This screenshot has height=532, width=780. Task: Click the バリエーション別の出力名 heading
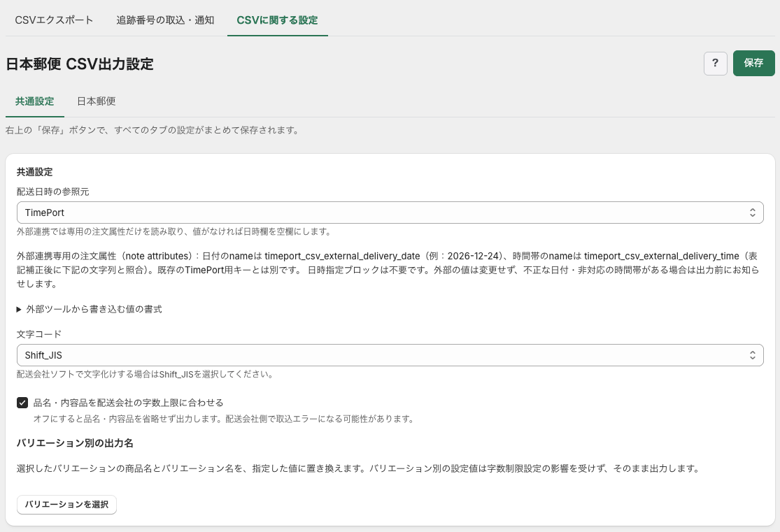click(75, 443)
